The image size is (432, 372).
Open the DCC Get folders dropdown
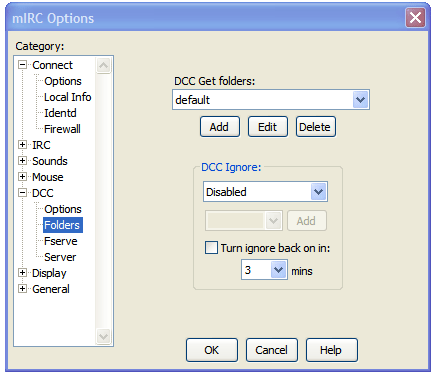coord(360,100)
